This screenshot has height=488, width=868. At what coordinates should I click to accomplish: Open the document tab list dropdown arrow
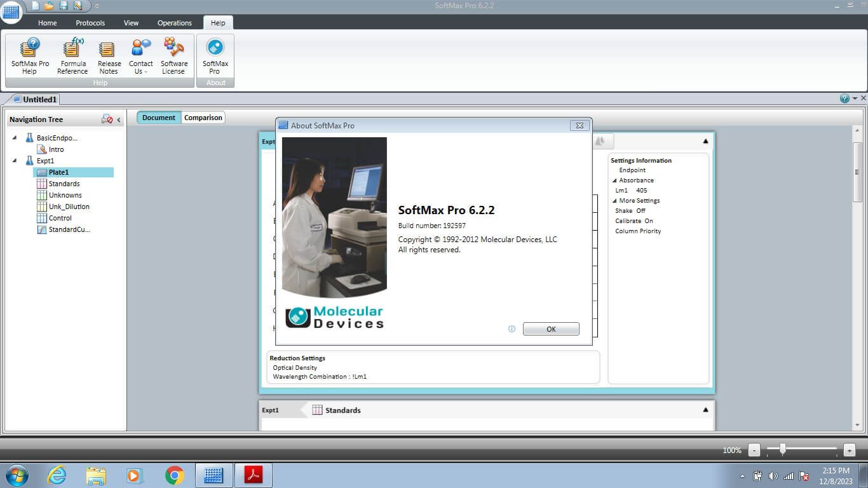point(855,98)
